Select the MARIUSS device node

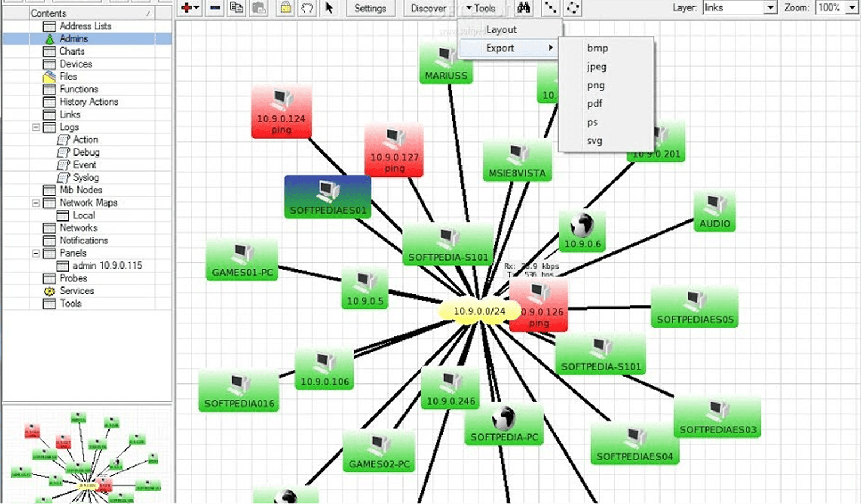(446, 63)
